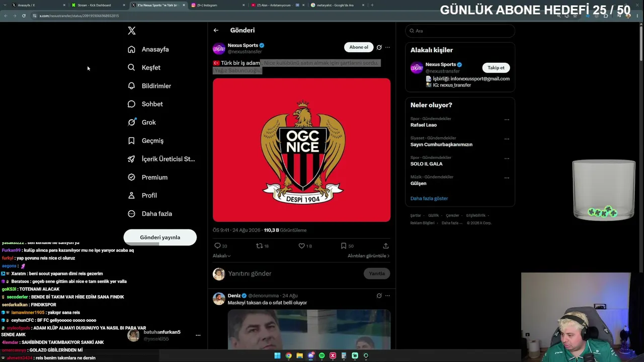Image resolution: width=644 pixels, height=362 pixels.
Task: Open the Sohbet chat icon
Action: point(131,104)
